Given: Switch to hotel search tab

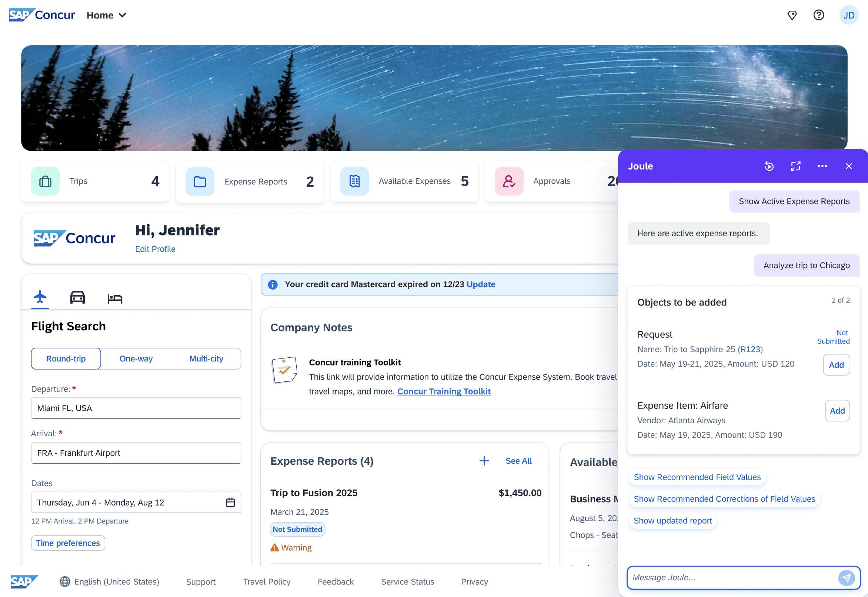Looking at the screenshot, I should pos(114,298).
